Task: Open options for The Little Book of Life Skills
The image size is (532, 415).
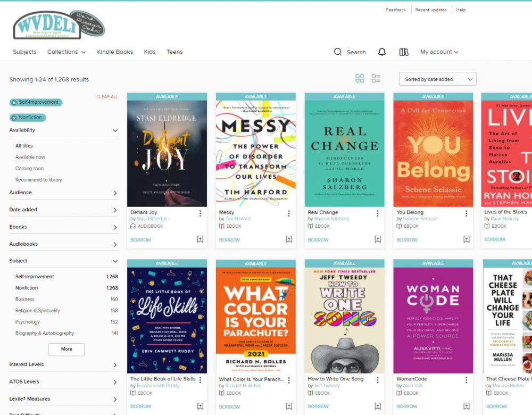Action: click(200, 380)
